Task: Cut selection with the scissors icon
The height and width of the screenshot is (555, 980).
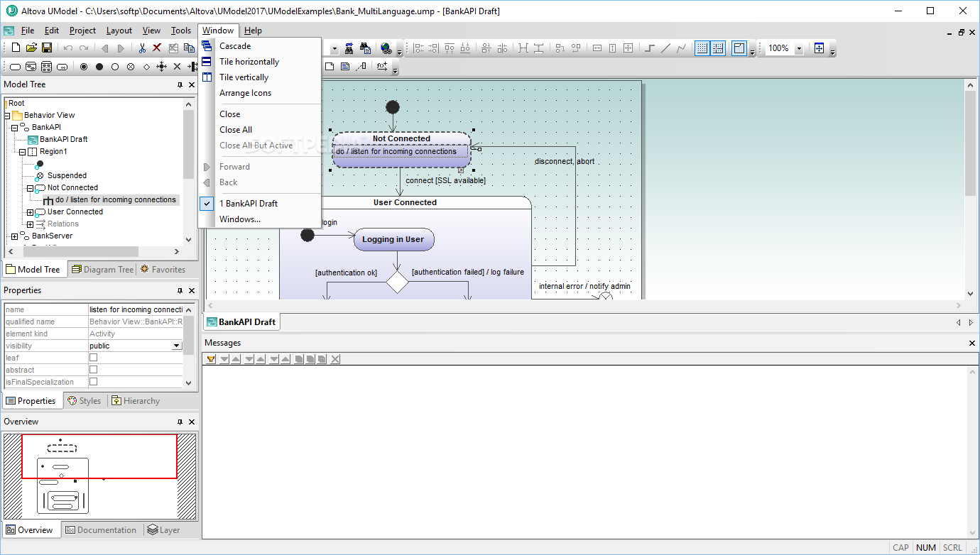Action: pyautogui.click(x=142, y=48)
